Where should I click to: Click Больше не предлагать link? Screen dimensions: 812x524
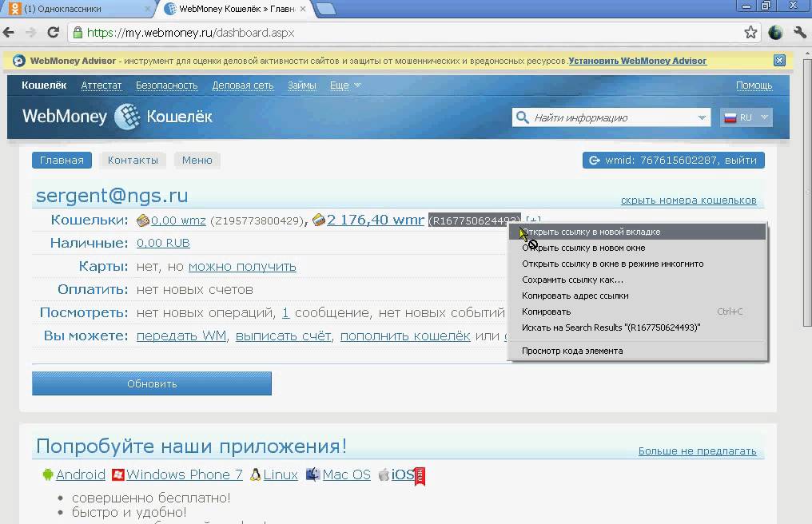coord(698,451)
